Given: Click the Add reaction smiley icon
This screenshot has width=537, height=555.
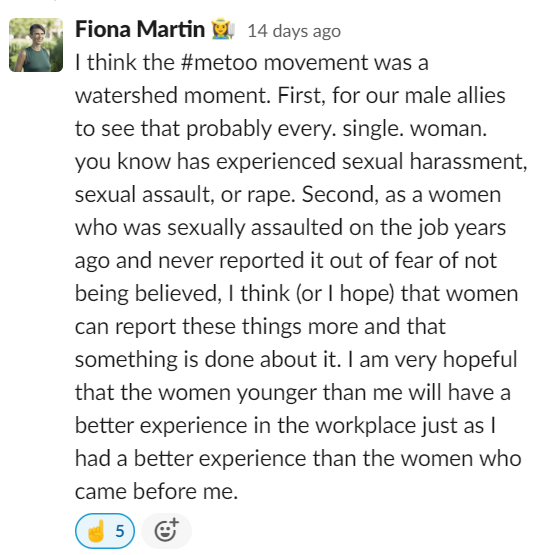Looking at the screenshot, I should pyautogui.click(x=166, y=531).
